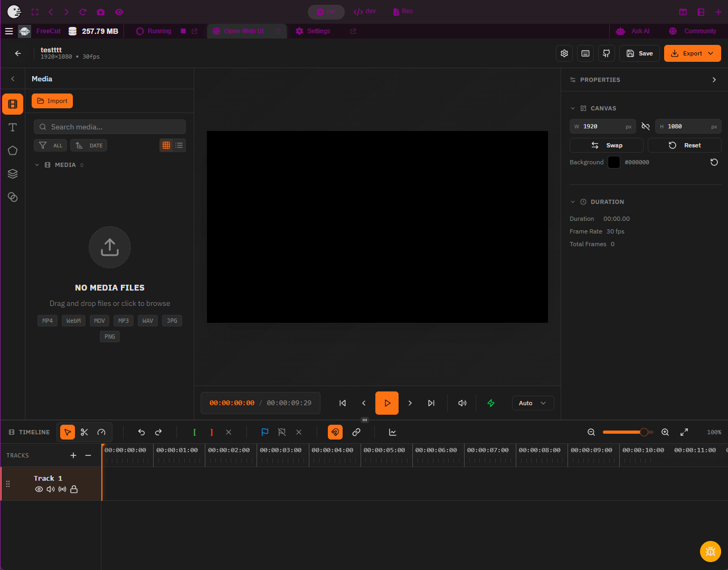The width and height of the screenshot is (728, 570).
Task: Open the Export dropdown arrow
Action: [711, 53]
